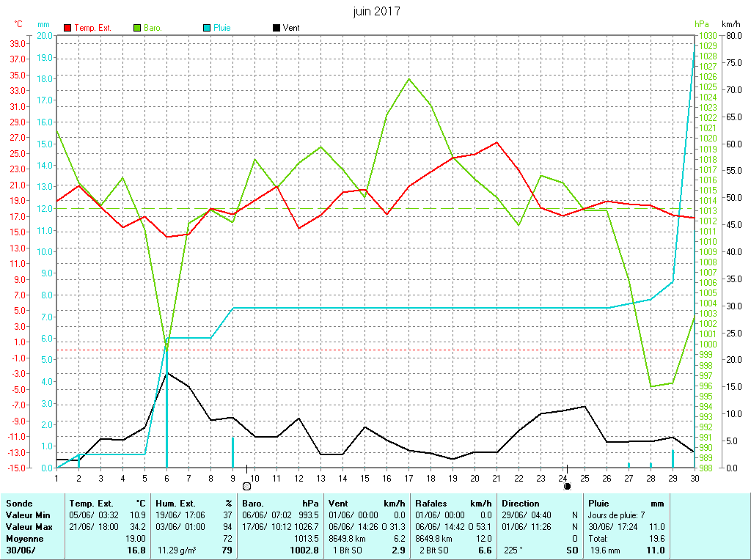Click the green Baro. legend swatch

click(x=137, y=28)
